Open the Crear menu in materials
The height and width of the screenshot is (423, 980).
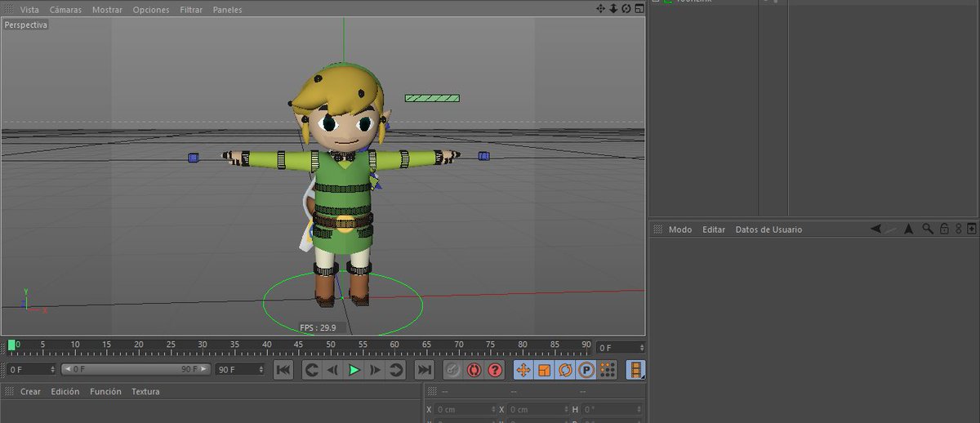tap(30, 392)
